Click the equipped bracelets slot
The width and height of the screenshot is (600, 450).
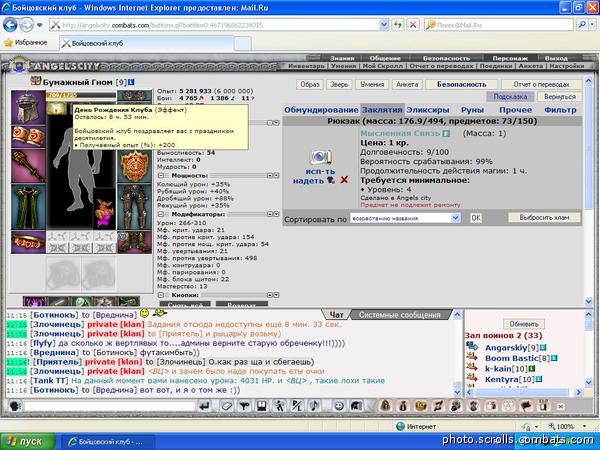click(x=28, y=137)
